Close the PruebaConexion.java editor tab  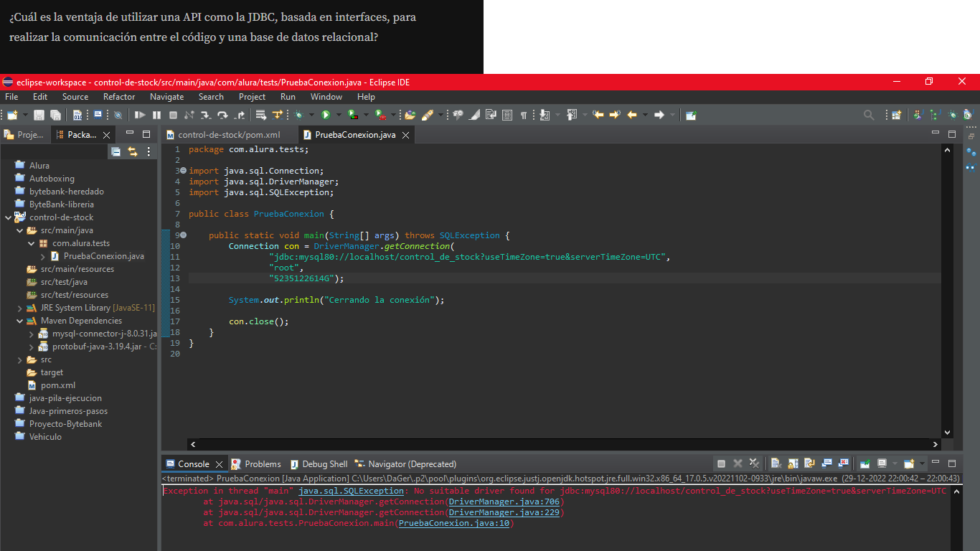(x=405, y=135)
